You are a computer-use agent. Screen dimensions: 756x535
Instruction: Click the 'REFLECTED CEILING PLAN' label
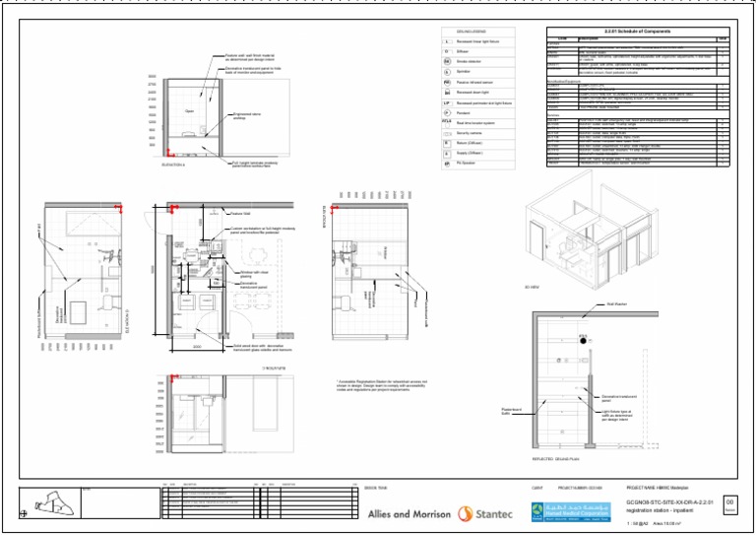[x=555, y=459]
